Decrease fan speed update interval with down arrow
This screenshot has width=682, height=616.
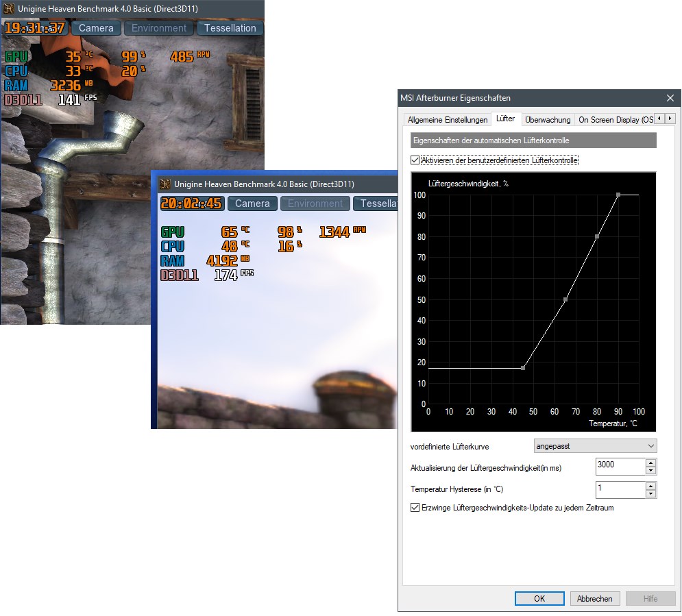650,470
